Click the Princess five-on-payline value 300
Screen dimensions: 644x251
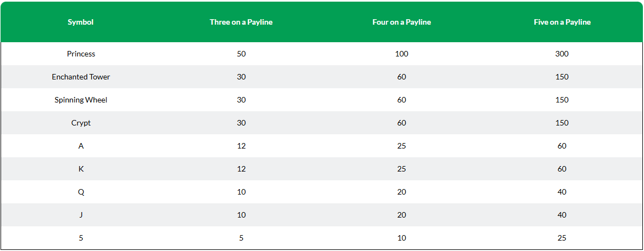click(562, 54)
